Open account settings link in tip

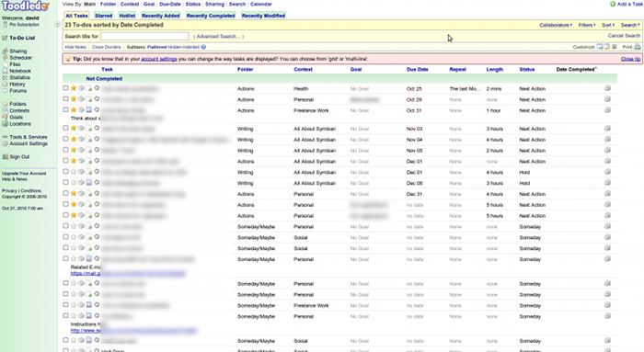(x=159, y=59)
